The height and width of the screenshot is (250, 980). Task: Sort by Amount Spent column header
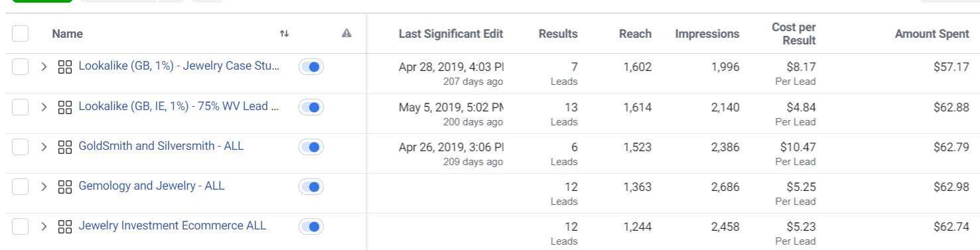click(x=932, y=34)
